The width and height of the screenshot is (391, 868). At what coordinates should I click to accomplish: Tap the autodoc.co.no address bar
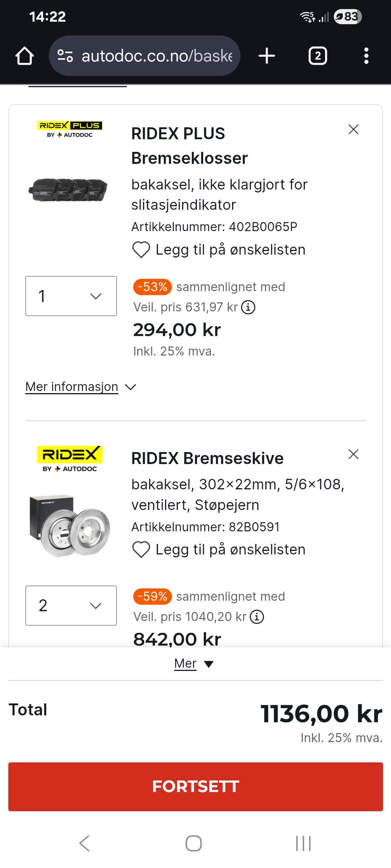(x=157, y=56)
